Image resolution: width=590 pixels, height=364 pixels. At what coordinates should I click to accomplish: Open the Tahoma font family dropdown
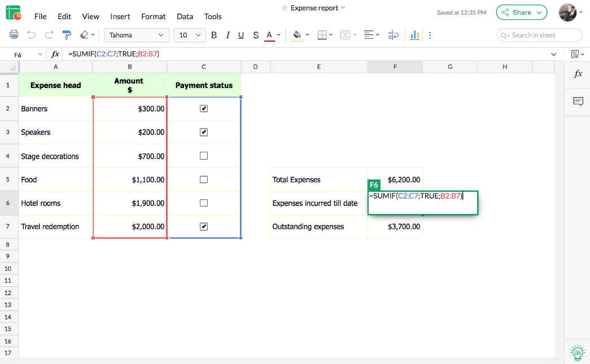tap(136, 34)
